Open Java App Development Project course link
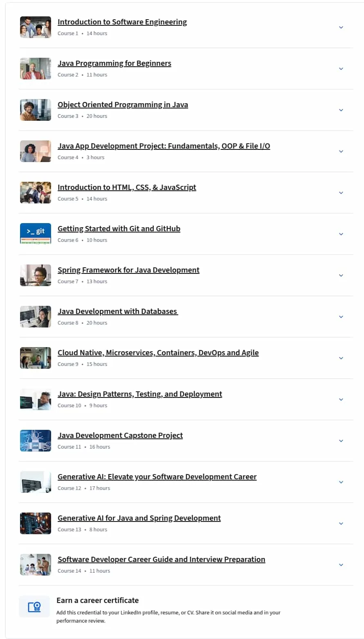The width and height of the screenshot is (364, 639). (x=164, y=146)
